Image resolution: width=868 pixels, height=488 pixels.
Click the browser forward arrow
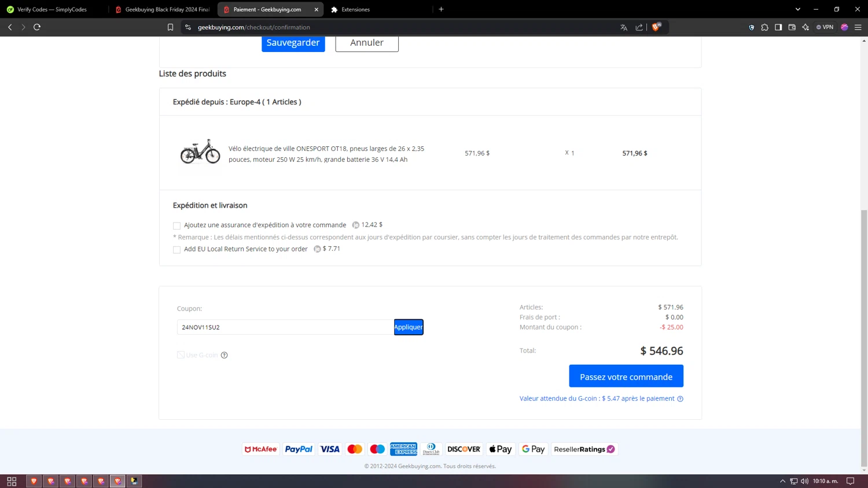click(x=23, y=27)
